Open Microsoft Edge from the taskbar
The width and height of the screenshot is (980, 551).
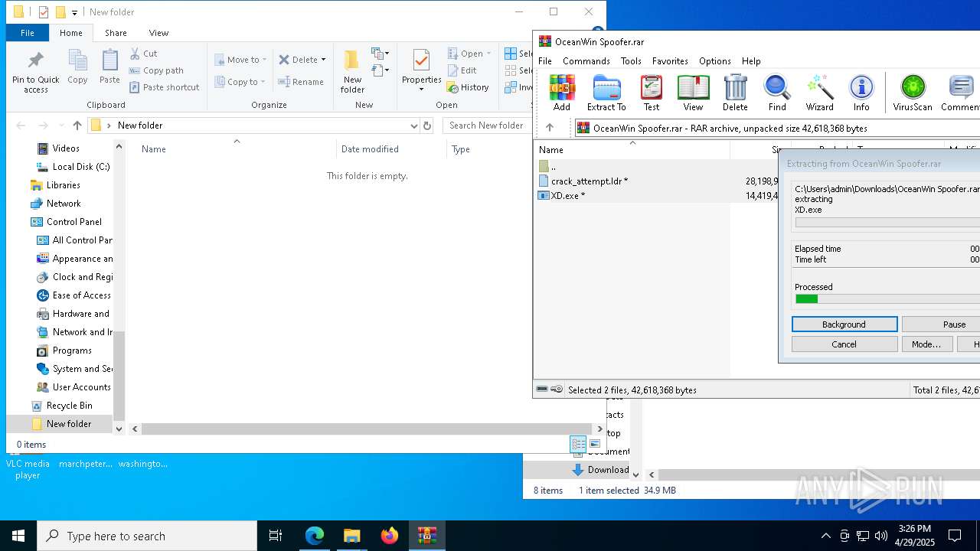[315, 536]
